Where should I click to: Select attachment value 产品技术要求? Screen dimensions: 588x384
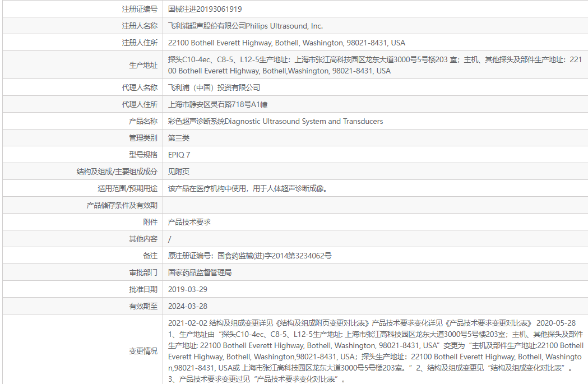(189, 222)
